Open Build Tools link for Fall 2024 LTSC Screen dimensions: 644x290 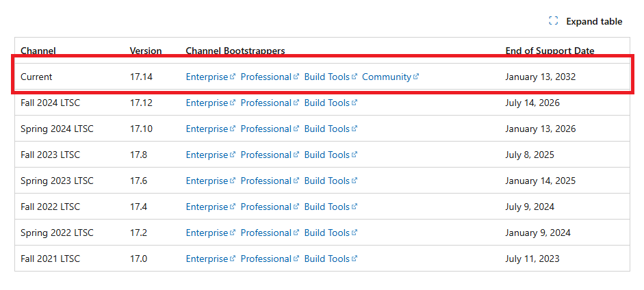pos(327,103)
